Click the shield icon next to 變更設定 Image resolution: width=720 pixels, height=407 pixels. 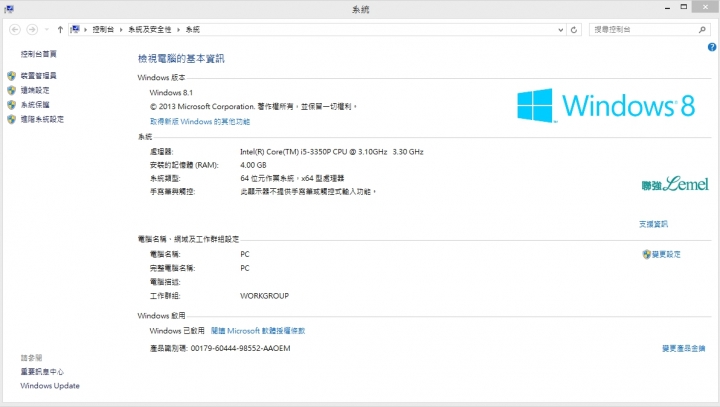[647, 254]
